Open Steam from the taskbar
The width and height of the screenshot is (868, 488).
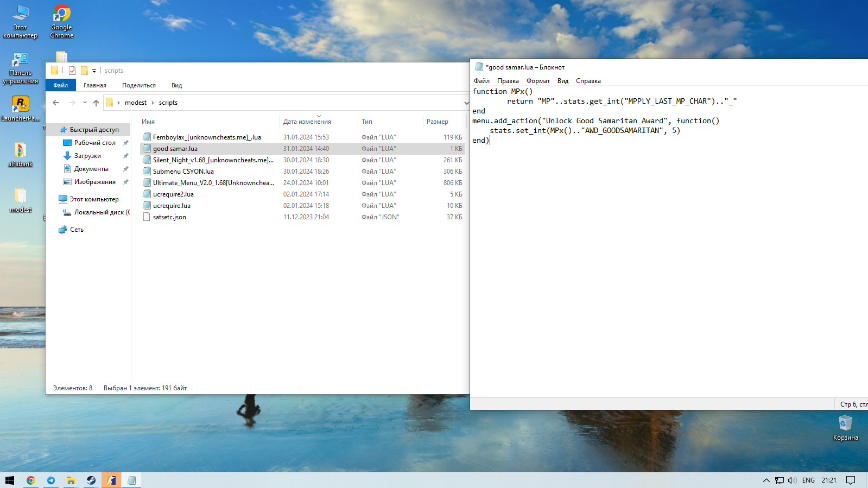pos(91,480)
